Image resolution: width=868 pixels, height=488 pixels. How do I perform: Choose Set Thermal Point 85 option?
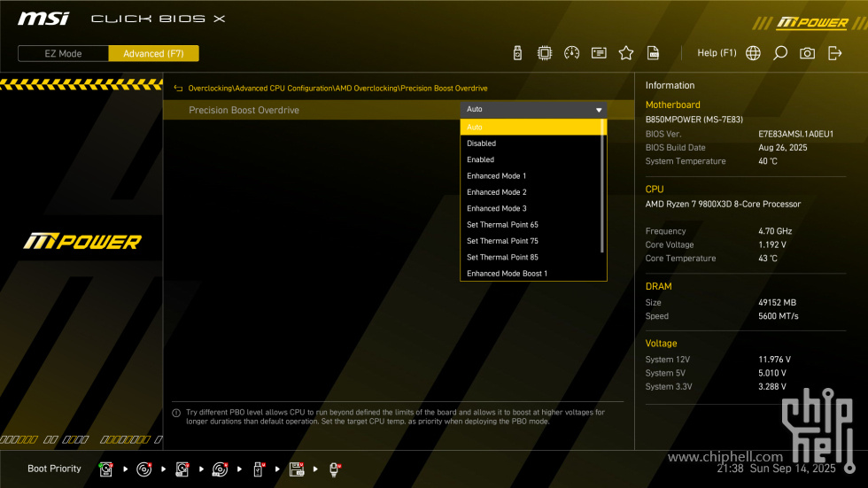pyautogui.click(x=531, y=257)
